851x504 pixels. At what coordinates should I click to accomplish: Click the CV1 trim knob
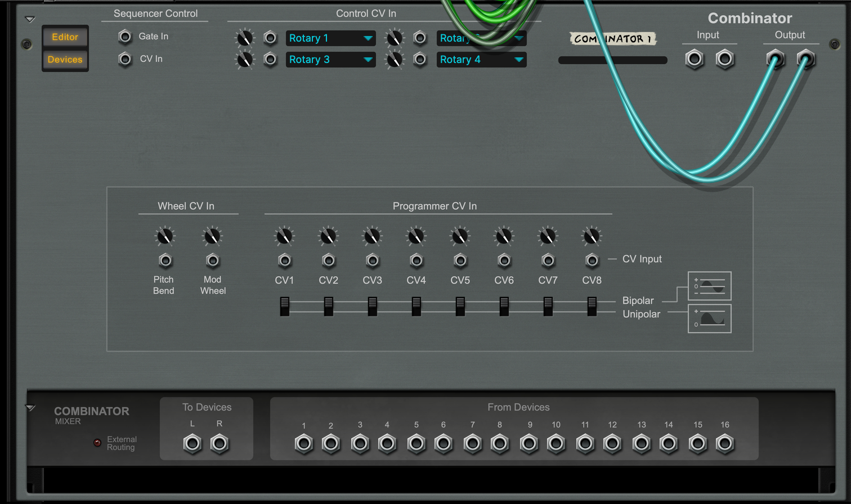285,237
